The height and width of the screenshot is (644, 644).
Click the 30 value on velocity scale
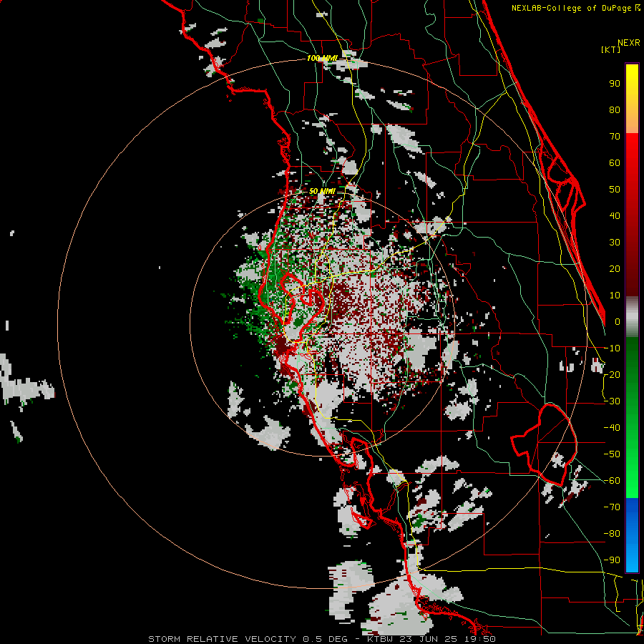615,243
